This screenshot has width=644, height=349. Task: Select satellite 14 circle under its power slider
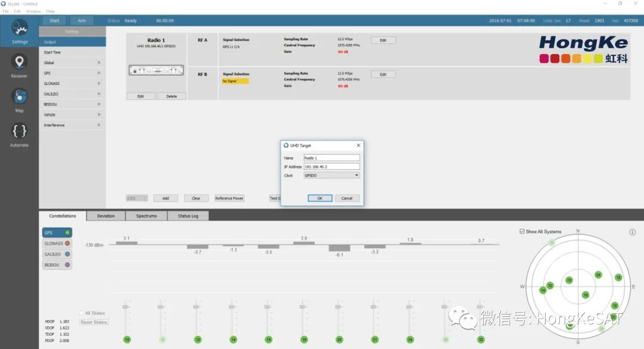pyautogui.click(x=233, y=339)
